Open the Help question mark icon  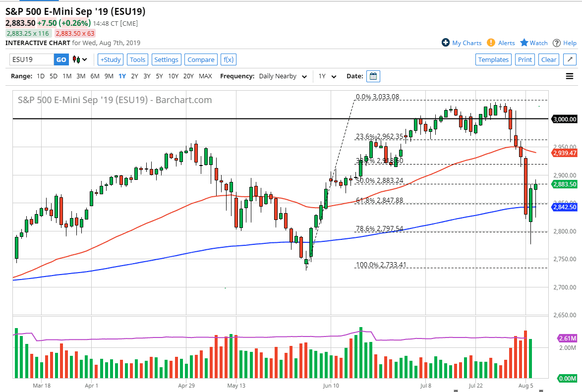(x=556, y=43)
